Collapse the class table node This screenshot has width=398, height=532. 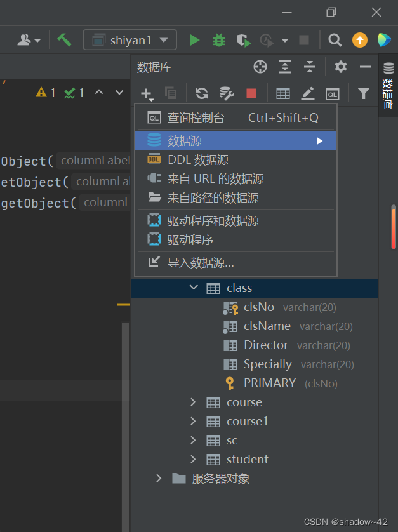coord(194,287)
